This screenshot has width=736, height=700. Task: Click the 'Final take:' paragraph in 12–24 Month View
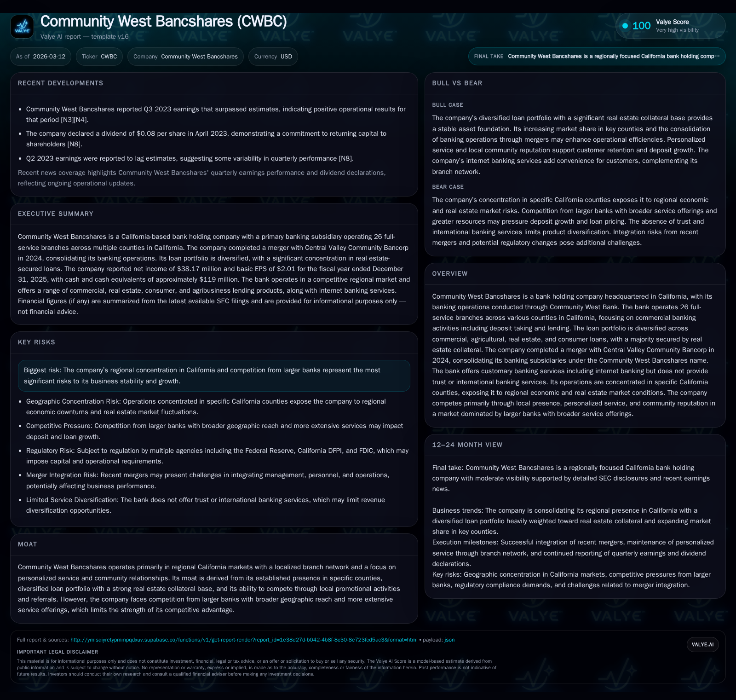571,478
